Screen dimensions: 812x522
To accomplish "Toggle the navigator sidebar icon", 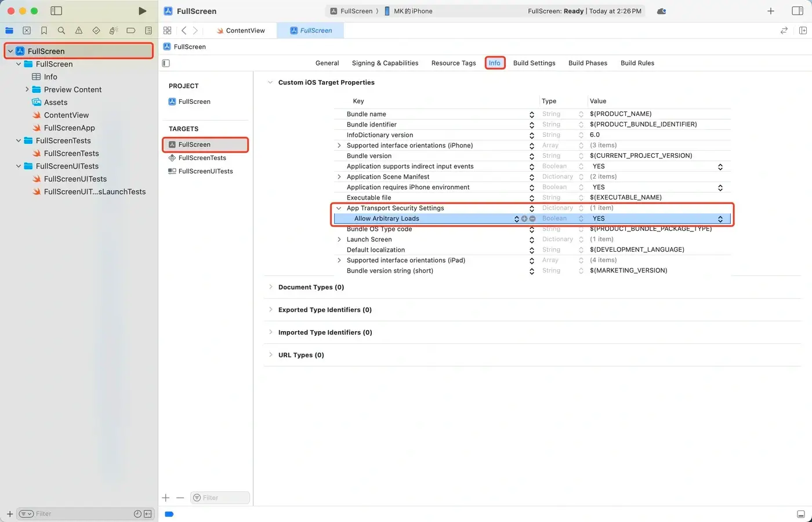I will click(x=56, y=11).
